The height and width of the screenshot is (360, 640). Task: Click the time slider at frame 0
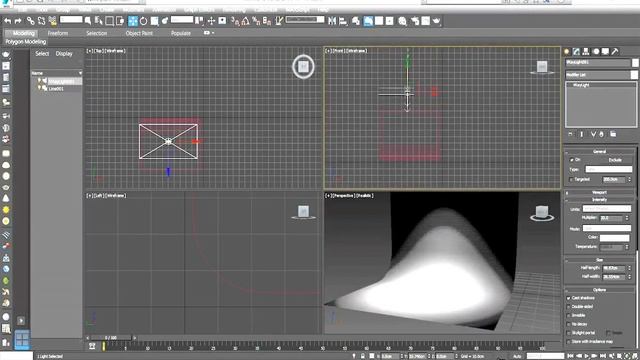click(111, 338)
